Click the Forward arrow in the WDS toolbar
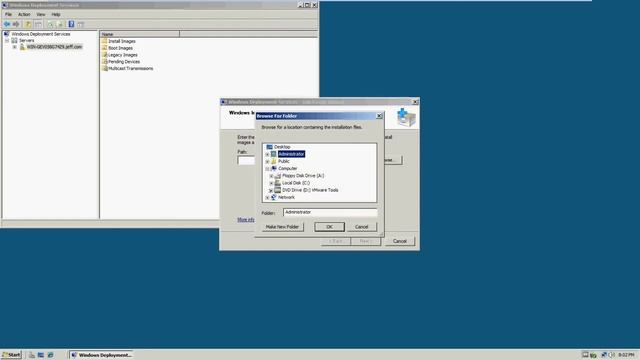This screenshot has height=360, width=640. [16, 24]
